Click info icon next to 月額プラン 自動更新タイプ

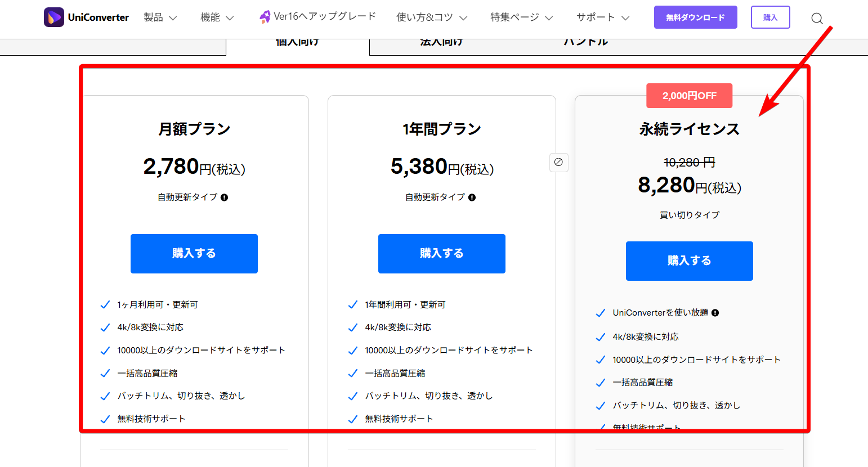(224, 197)
